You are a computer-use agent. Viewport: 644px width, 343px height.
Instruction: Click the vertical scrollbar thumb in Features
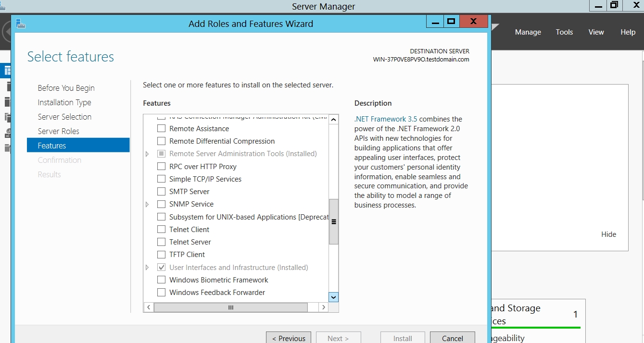333,222
